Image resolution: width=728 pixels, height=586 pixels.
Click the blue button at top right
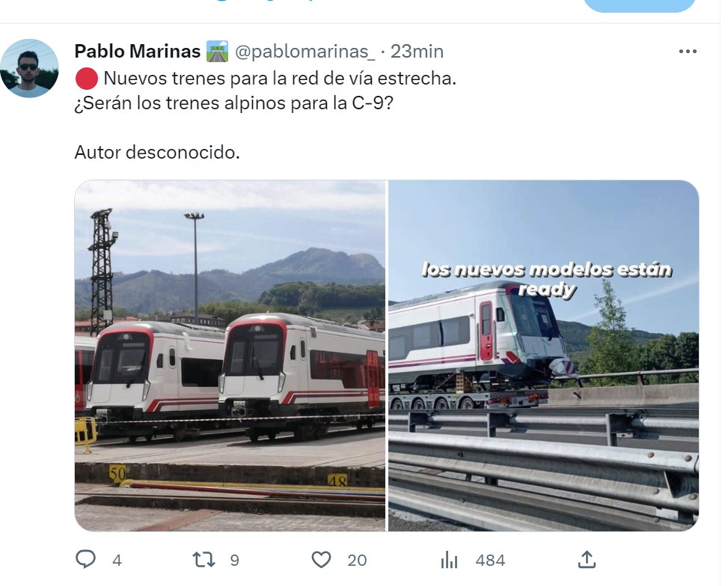(639, 5)
